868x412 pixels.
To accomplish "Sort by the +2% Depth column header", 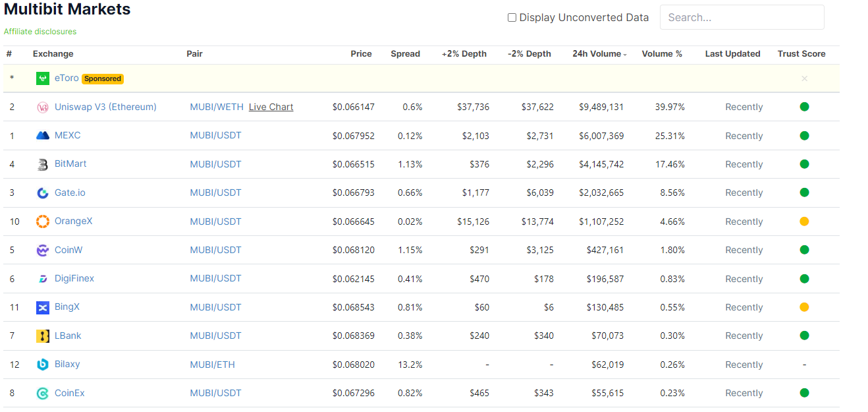I will [x=464, y=54].
